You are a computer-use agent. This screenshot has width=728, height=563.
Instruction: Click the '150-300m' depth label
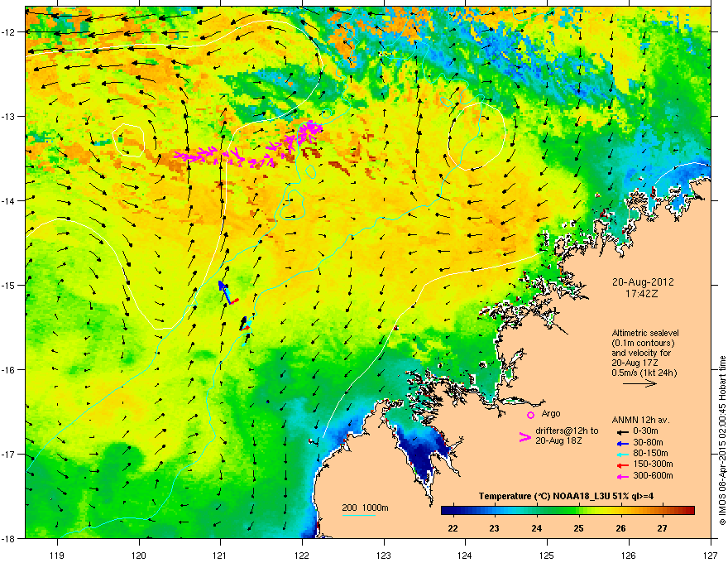click(x=653, y=464)
